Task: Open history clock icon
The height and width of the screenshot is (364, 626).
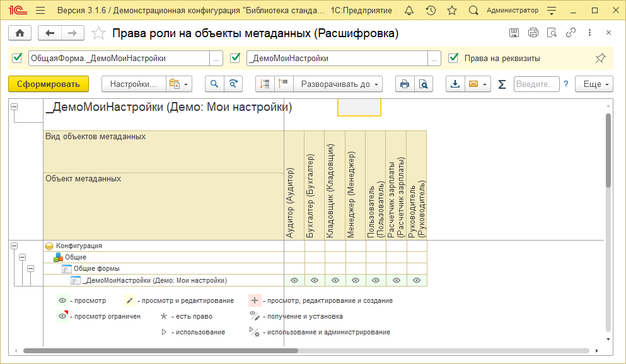Action: coord(431,11)
